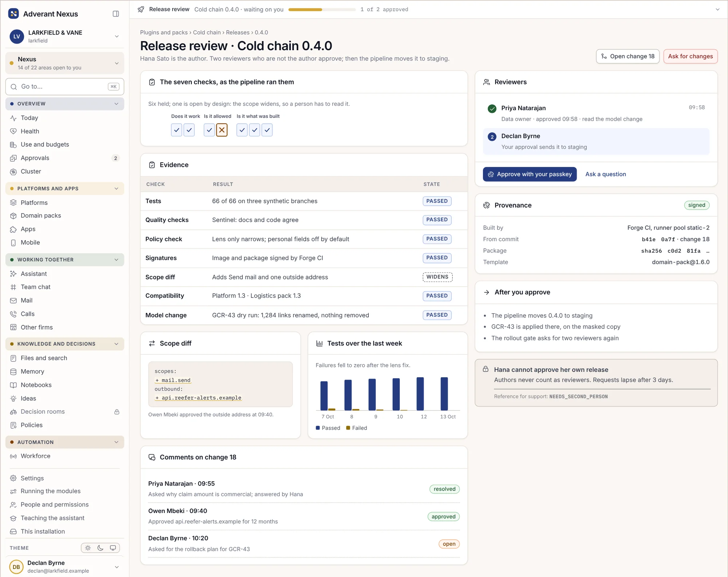This screenshot has height=577, width=728.
Task: Approve with your passkey
Action: tap(530, 174)
